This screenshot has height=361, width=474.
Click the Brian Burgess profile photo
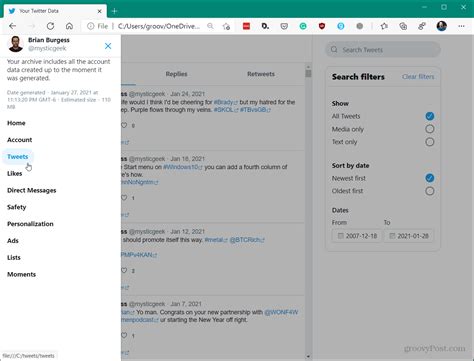(16, 44)
